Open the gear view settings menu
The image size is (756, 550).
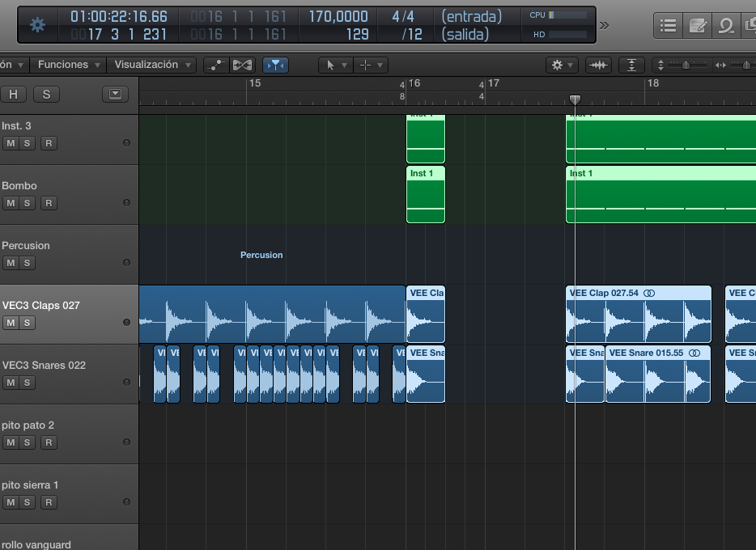(x=562, y=65)
